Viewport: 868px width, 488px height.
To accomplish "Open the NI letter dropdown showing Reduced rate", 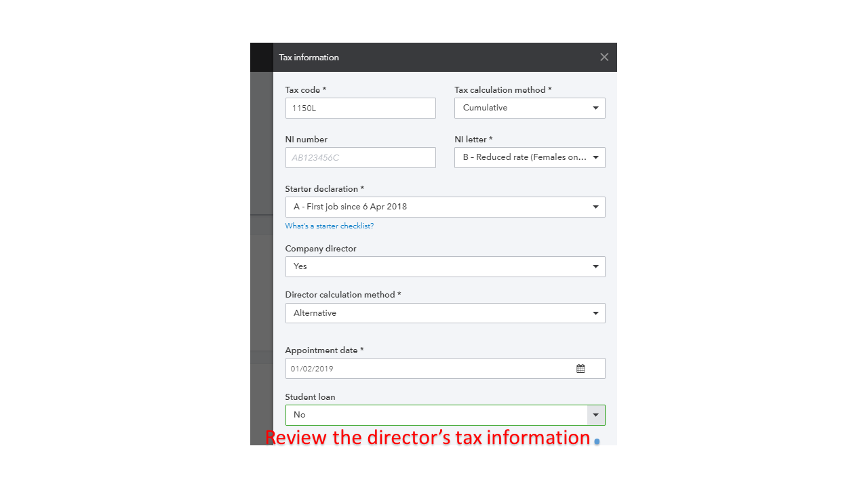I will [529, 157].
